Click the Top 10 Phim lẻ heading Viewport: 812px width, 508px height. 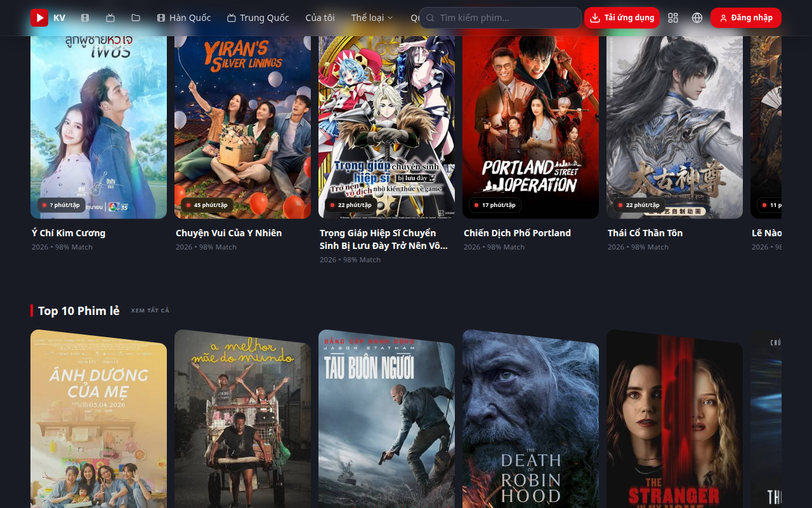point(79,311)
